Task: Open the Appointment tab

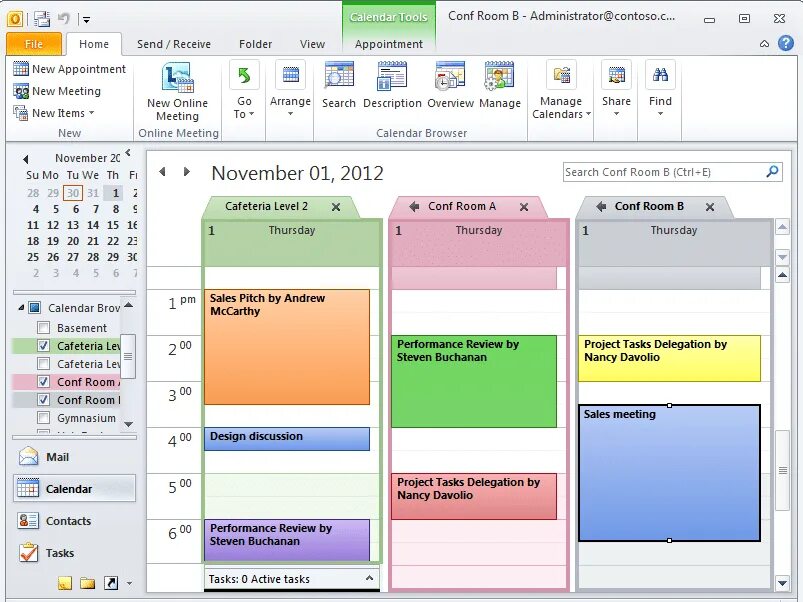Action: click(389, 44)
